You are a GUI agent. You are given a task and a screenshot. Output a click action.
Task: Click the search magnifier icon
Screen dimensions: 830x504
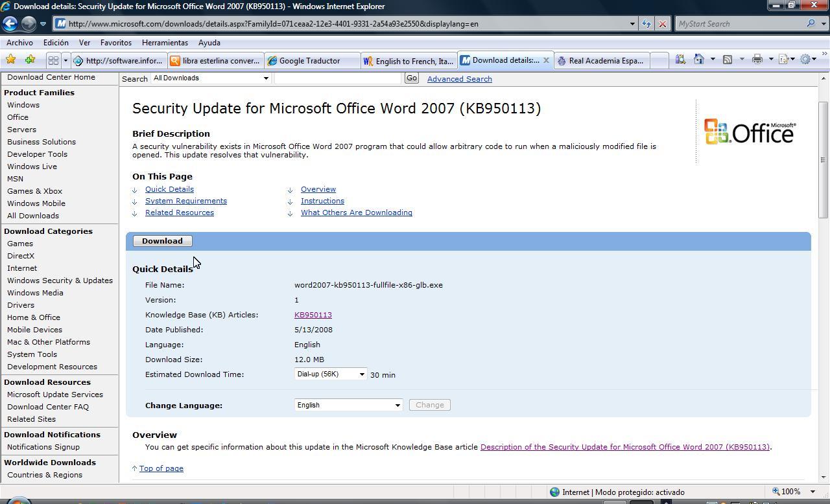pos(811,24)
